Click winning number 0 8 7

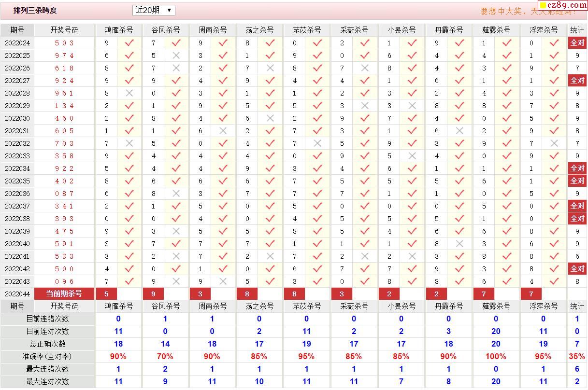pos(64,194)
